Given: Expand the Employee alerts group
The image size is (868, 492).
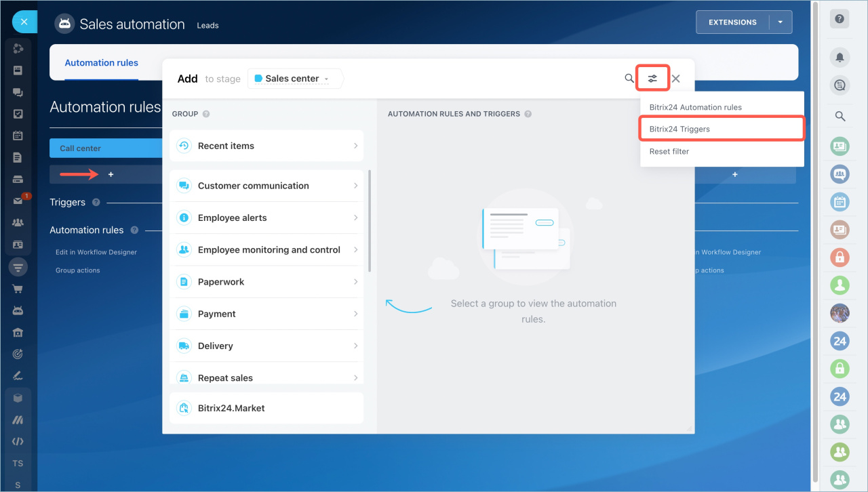Looking at the screenshot, I should coord(267,218).
